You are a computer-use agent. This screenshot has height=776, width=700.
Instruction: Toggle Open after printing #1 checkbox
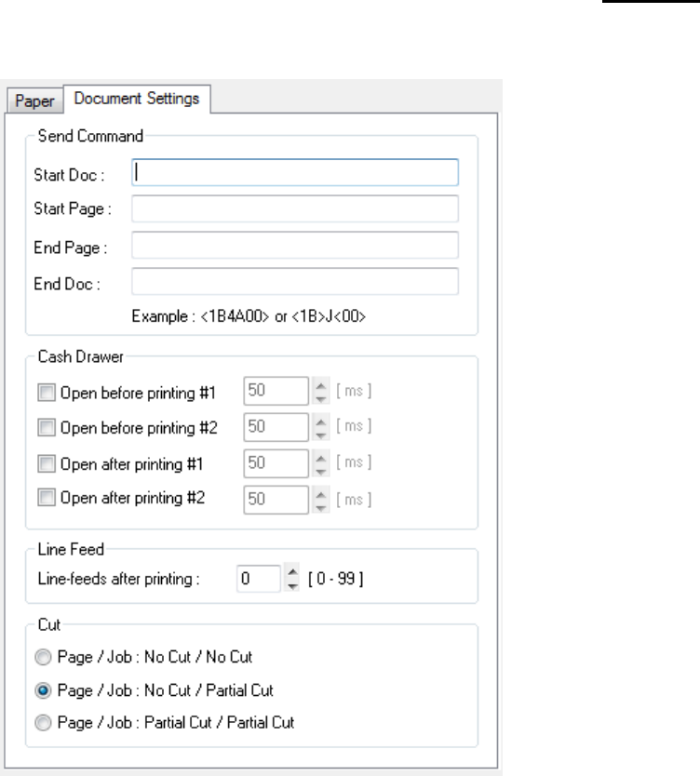tap(47, 463)
